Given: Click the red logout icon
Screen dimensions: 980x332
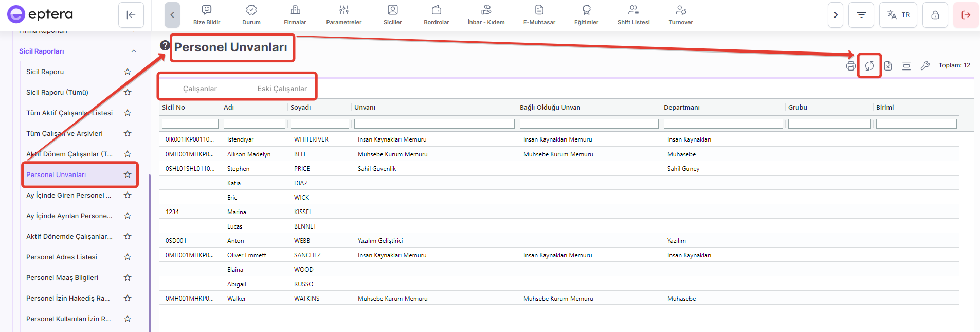Looking at the screenshot, I should (x=966, y=15).
